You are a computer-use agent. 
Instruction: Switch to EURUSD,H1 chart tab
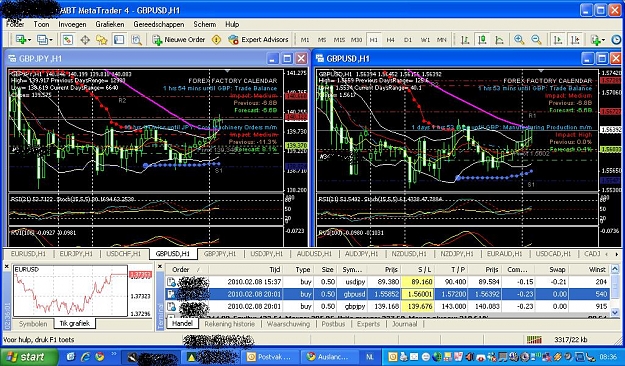[28, 254]
